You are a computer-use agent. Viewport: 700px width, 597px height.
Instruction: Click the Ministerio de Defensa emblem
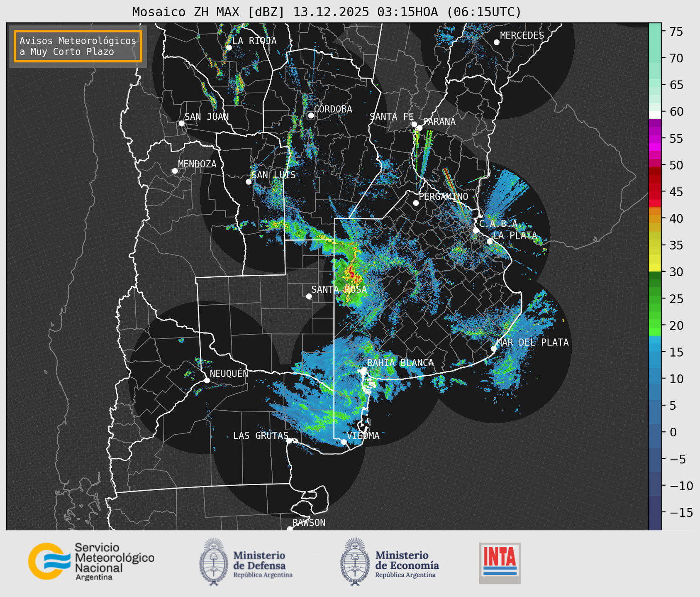(213, 562)
